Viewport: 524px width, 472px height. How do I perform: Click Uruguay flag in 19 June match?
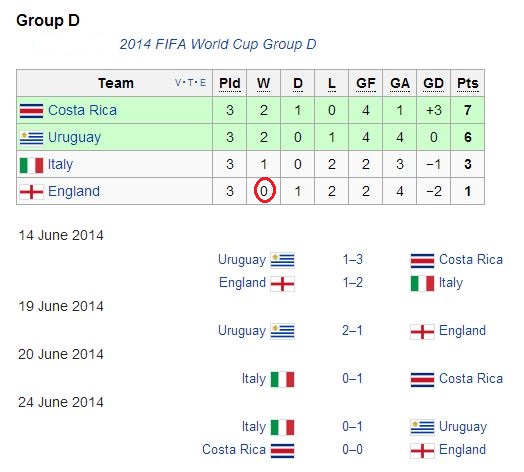tap(282, 331)
